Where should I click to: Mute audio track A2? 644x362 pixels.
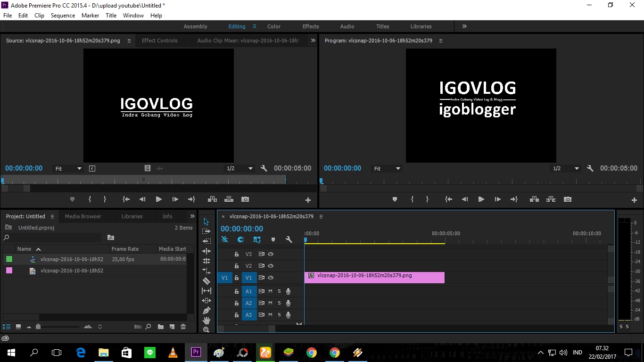[x=270, y=303]
